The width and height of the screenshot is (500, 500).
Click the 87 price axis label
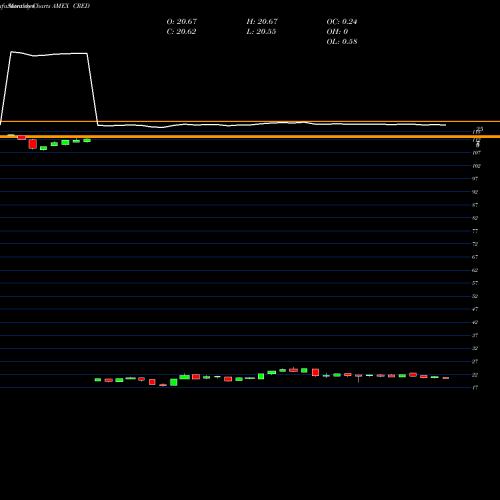pos(475,205)
